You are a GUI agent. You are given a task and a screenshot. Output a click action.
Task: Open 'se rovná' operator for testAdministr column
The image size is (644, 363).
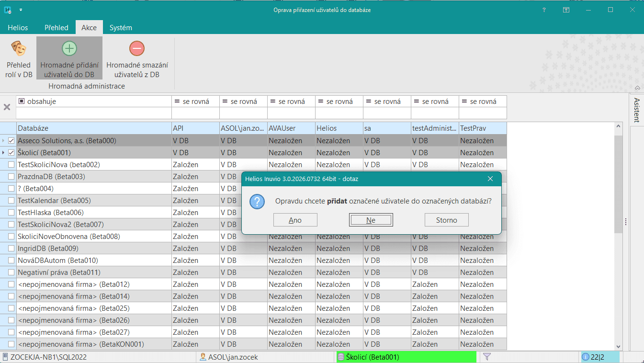(x=435, y=102)
